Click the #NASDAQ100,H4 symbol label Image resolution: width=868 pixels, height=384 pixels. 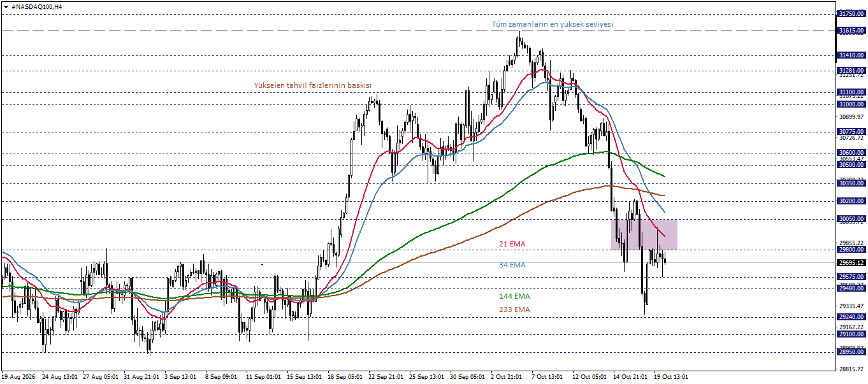coord(37,6)
